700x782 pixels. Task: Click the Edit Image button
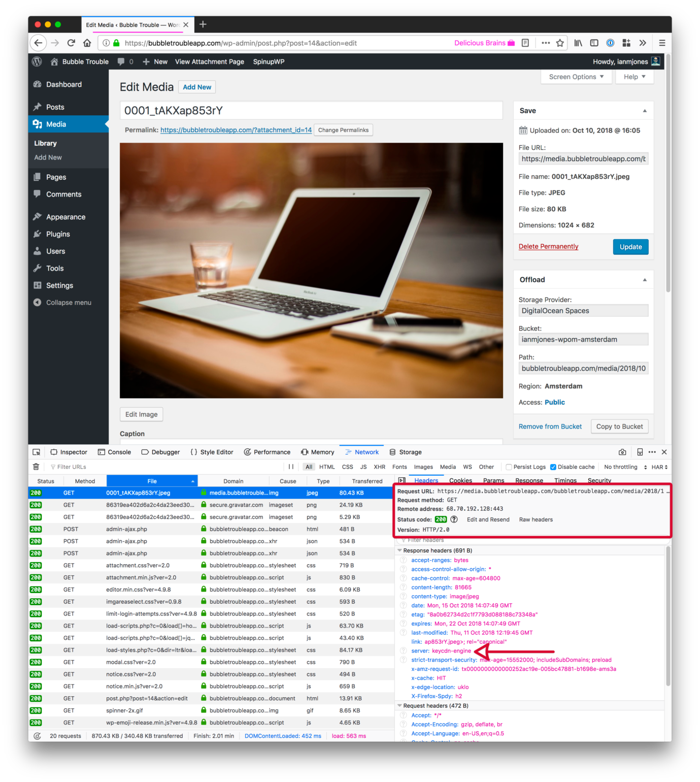(x=141, y=414)
